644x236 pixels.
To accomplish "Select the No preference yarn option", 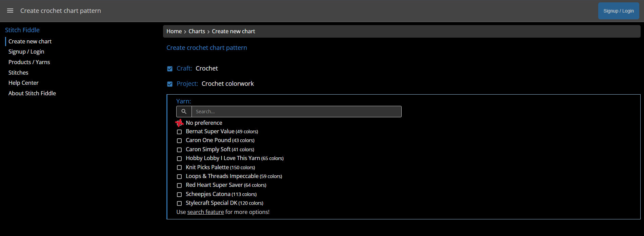I will click(179, 123).
